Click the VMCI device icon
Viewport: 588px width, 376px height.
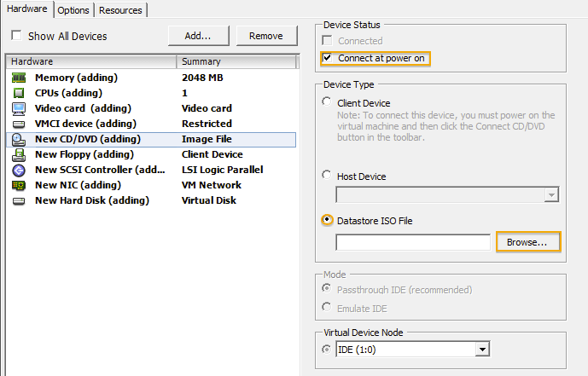(x=19, y=124)
